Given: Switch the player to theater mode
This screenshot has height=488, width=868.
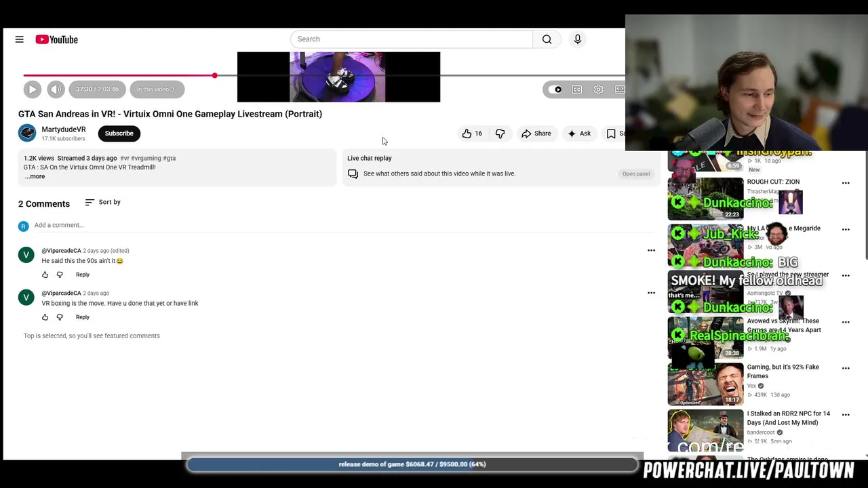Looking at the screenshot, I should [x=620, y=89].
